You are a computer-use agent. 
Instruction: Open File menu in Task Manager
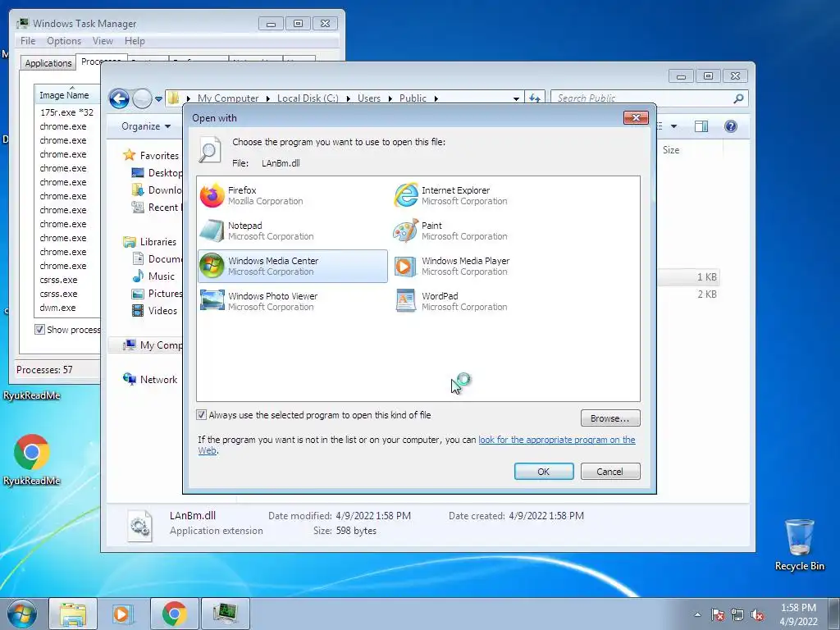coord(28,41)
